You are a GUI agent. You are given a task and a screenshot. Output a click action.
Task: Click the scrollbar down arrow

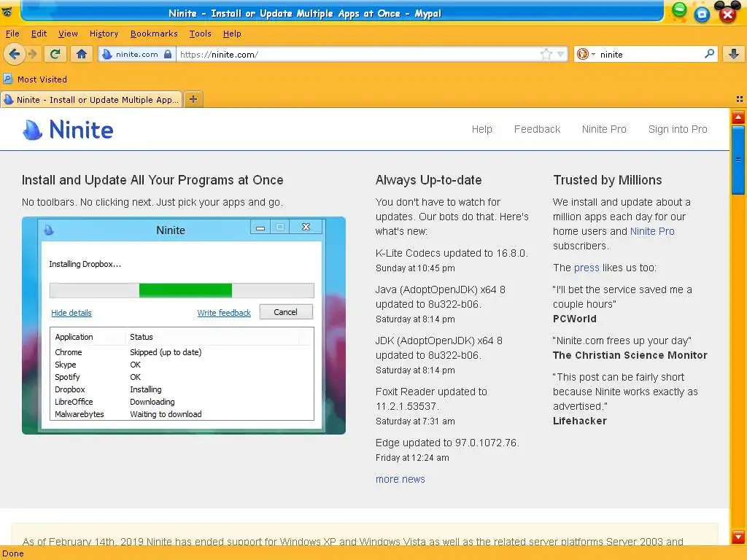(738, 537)
